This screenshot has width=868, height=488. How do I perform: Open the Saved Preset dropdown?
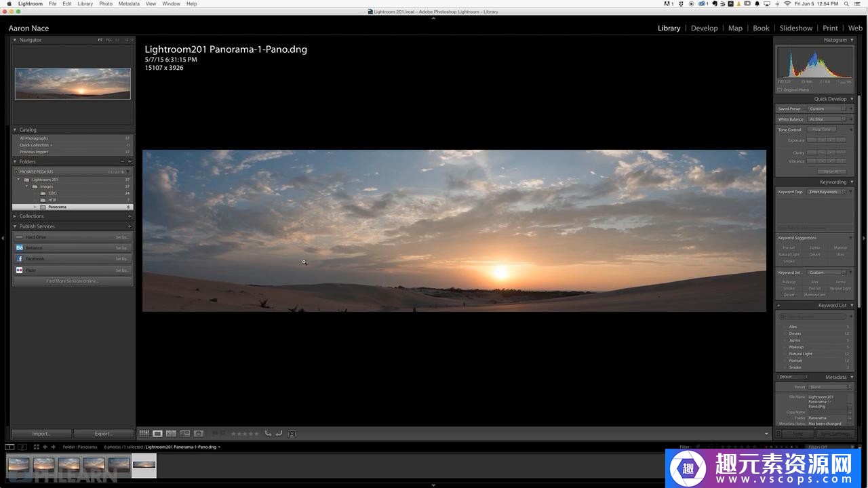(827, 109)
